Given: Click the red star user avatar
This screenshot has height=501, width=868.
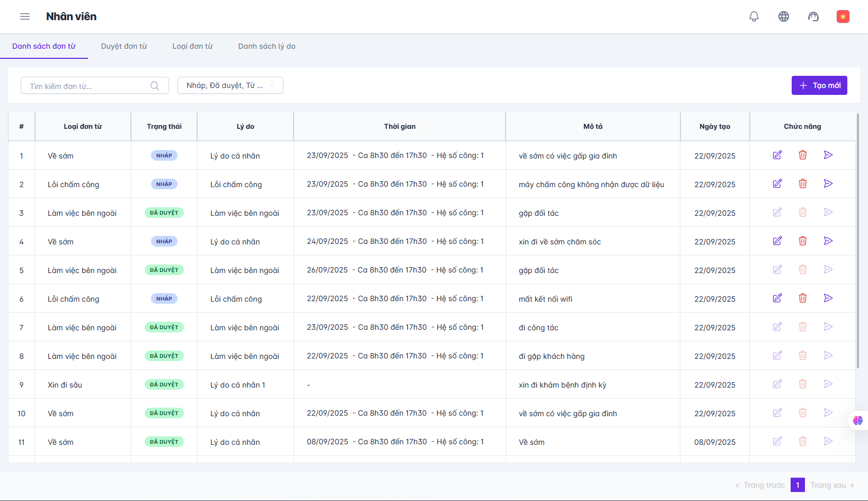Looking at the screenshot, I should tap(843, 16).
